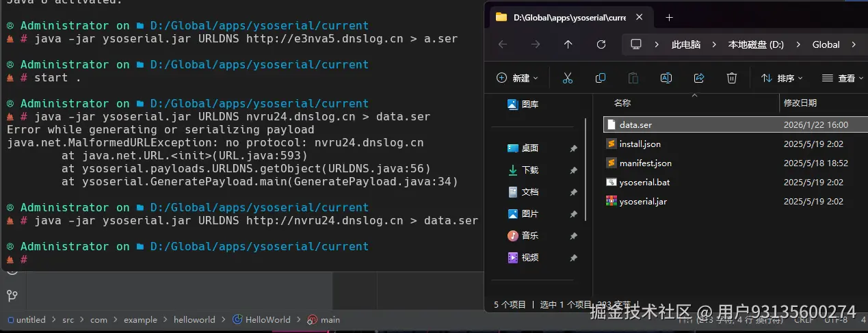Unpin 音乐 from quick access
The width and height of the screenshot is (868, 333).
[573, 236]
